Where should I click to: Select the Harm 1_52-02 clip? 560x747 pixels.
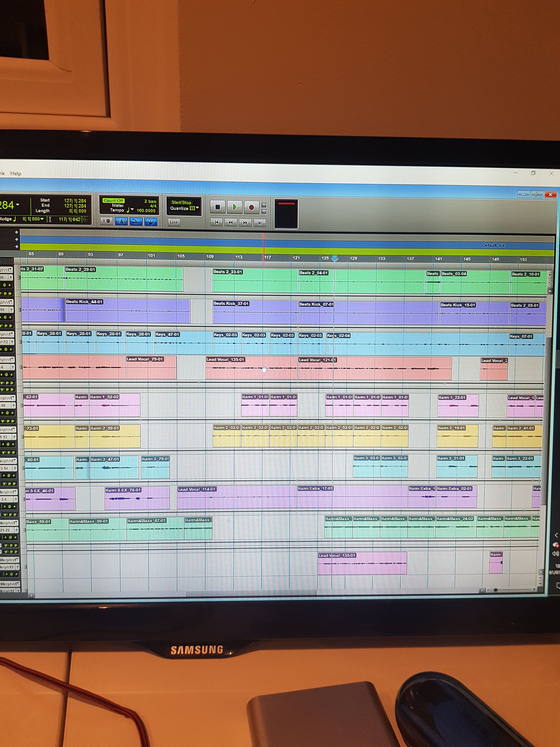click(x=115, y=405)
